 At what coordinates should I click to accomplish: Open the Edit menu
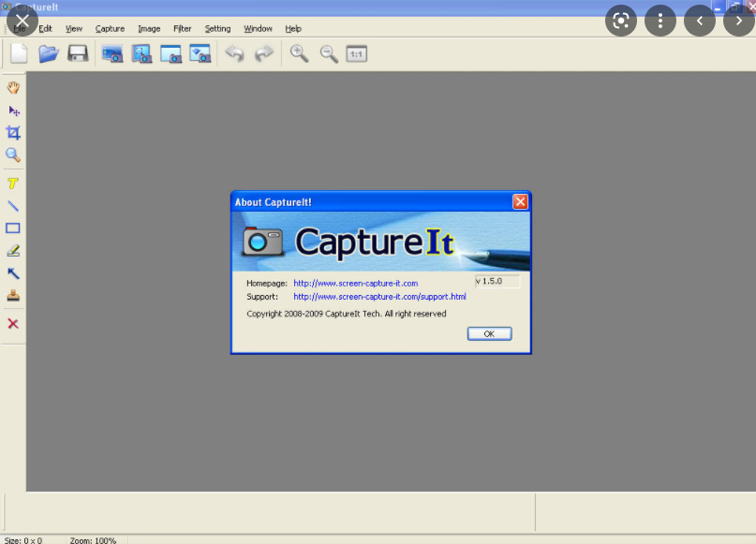point(45,28)
